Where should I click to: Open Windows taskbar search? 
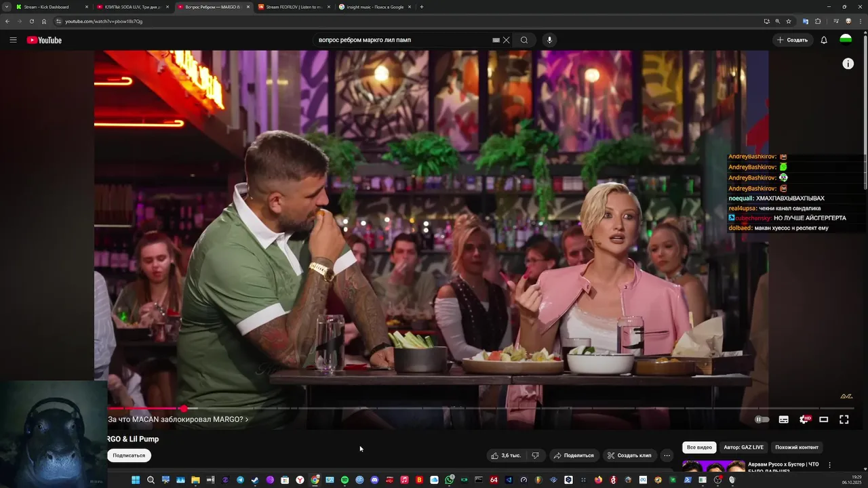click(x=151, y=480)
